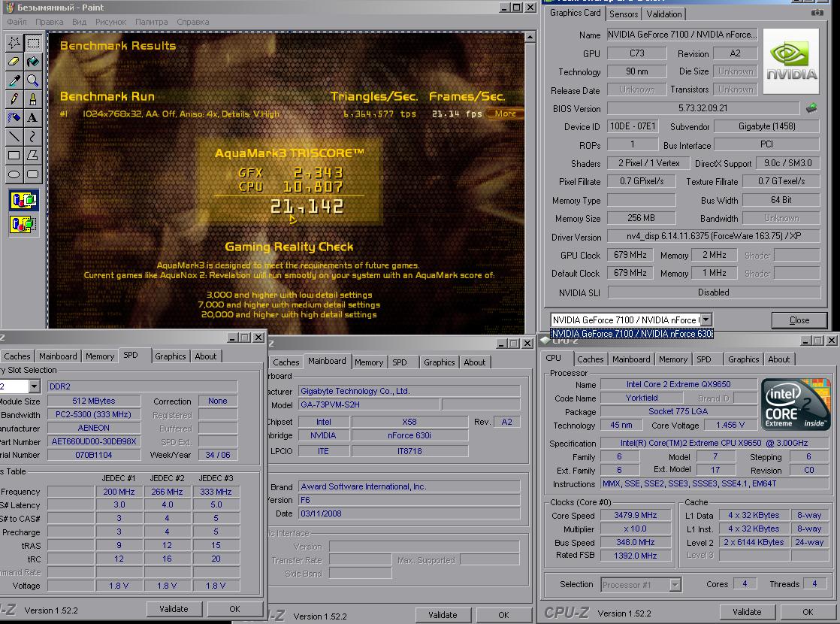
Task: Open the Вид menu in Paint
Action: (x=80, y=22)
